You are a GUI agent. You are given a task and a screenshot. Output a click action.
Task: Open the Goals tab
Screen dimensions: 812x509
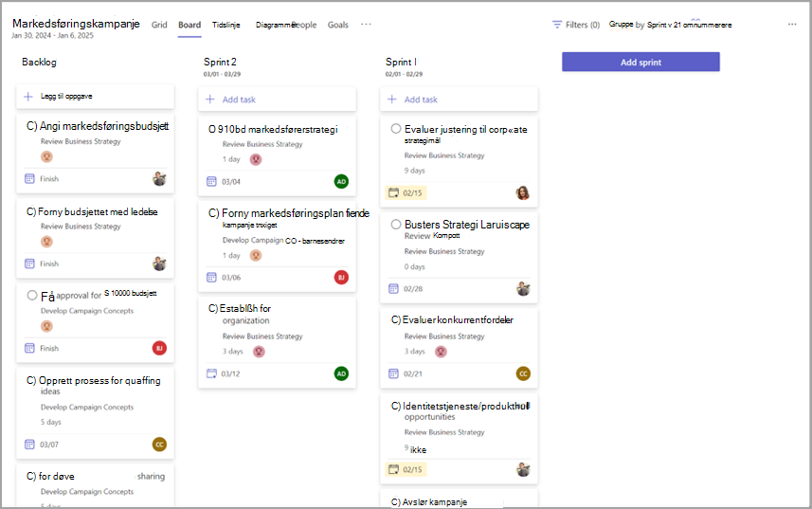pos(338,25)
